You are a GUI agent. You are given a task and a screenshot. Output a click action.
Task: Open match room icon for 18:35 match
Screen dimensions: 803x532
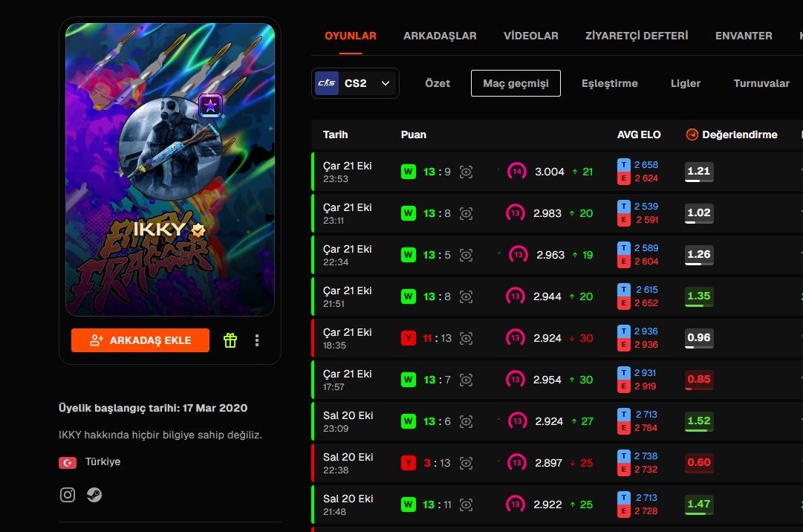pyautogui.click(x=466, y=338)
